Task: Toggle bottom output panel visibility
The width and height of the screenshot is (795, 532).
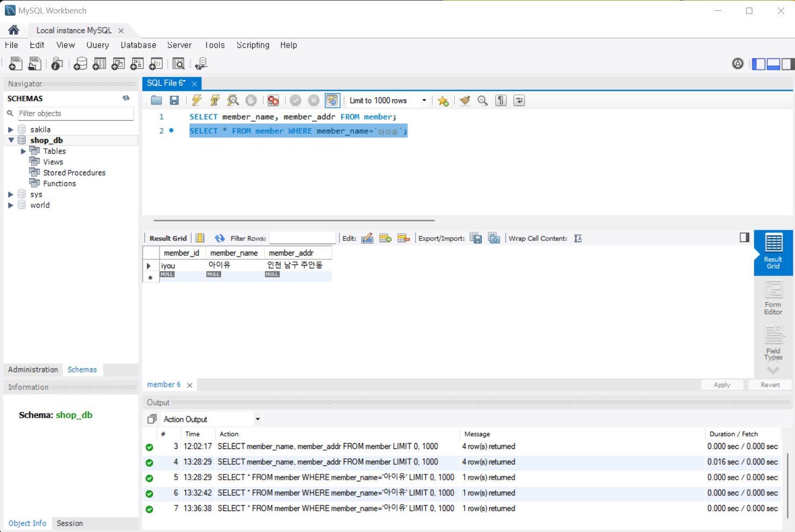Action: (773, 64)
